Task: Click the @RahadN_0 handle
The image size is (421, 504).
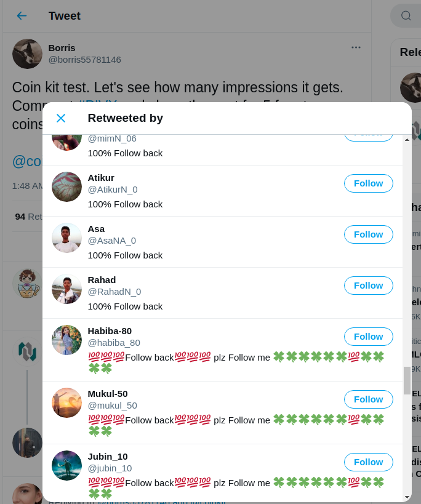Action: coord(114,292)
